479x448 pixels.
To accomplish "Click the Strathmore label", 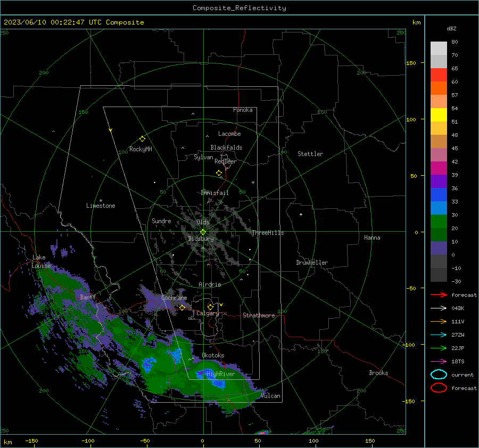I will click(x=259, y=315).
